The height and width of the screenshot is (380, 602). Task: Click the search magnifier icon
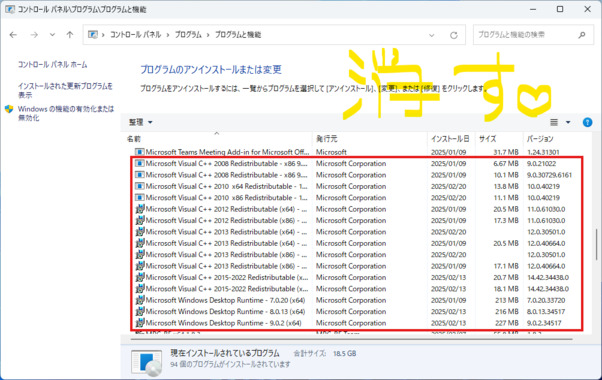(x=582, y=35)
